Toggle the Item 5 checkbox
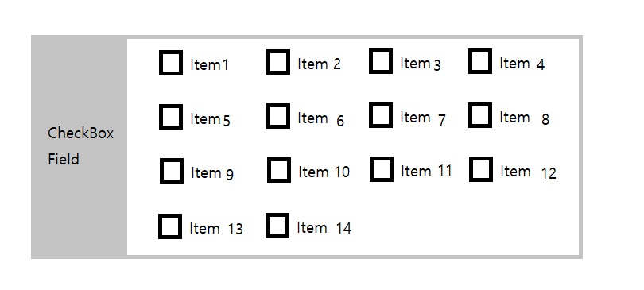Screen dimensions: 644x290 tap(171, 117)
